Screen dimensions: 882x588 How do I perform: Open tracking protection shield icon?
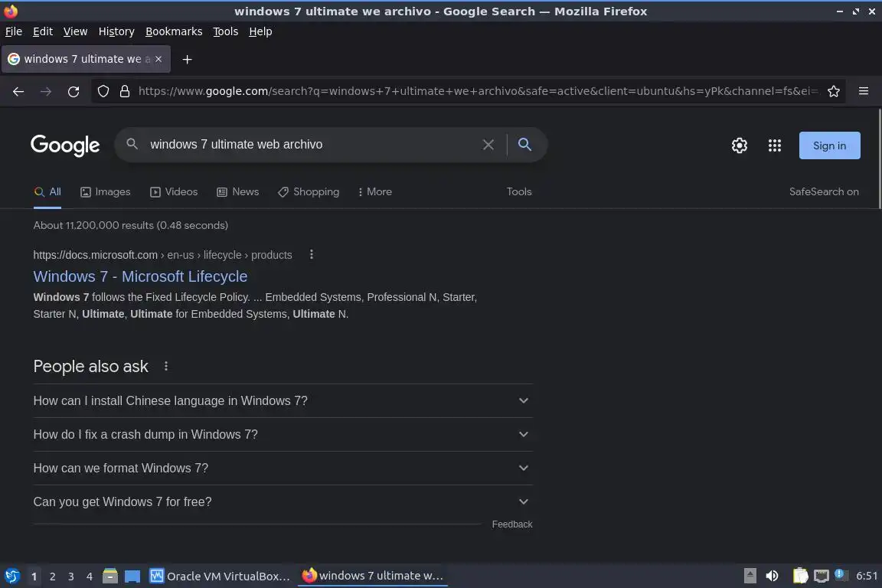pos(103,91)
